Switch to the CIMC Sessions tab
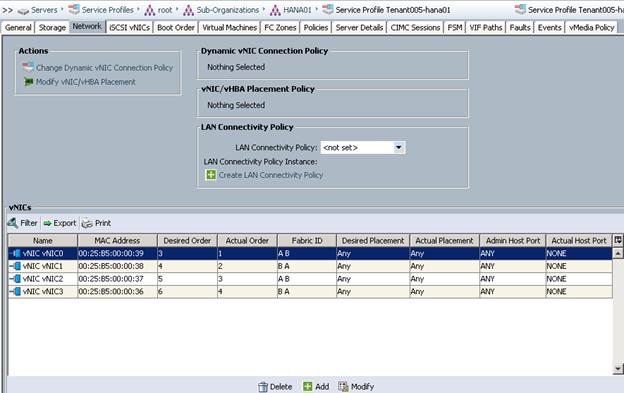The height and width of the screenshot is (393, 624). pyautogui.click(x=415, y=27)
